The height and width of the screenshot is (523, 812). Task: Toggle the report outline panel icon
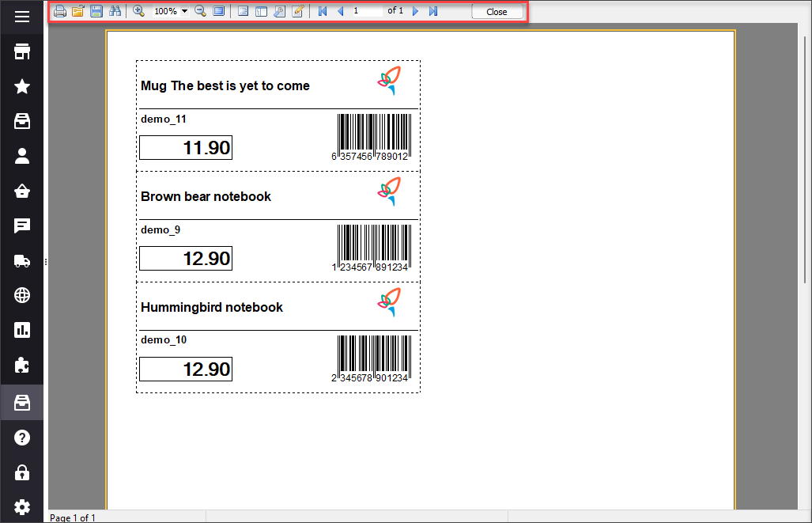coord(243,11)
